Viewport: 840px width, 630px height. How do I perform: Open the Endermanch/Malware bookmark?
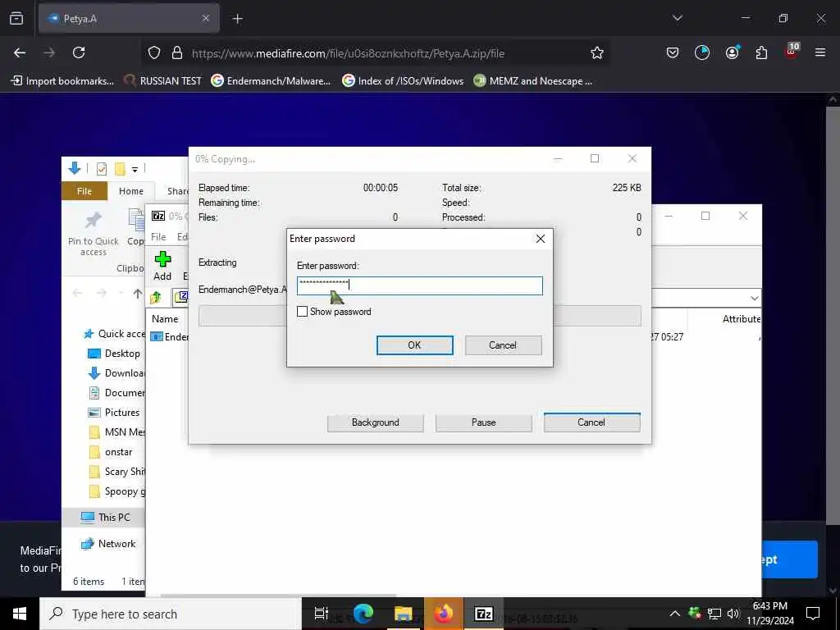(271, 81)
